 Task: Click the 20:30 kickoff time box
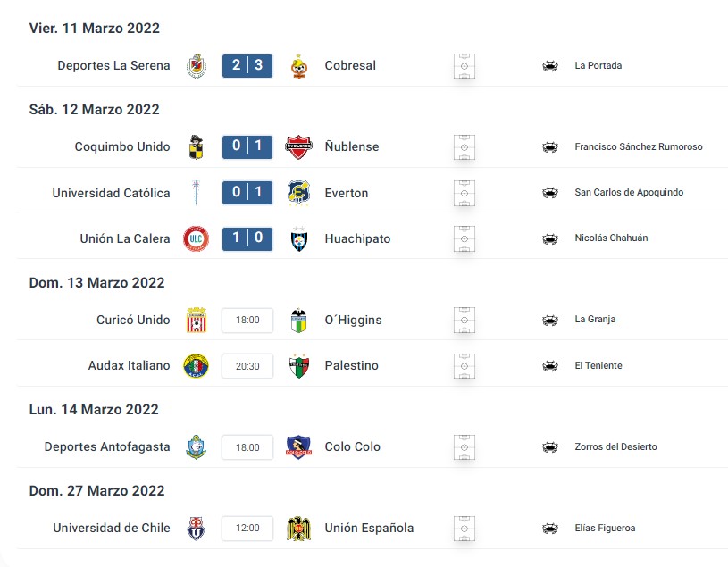pos(247,366)
